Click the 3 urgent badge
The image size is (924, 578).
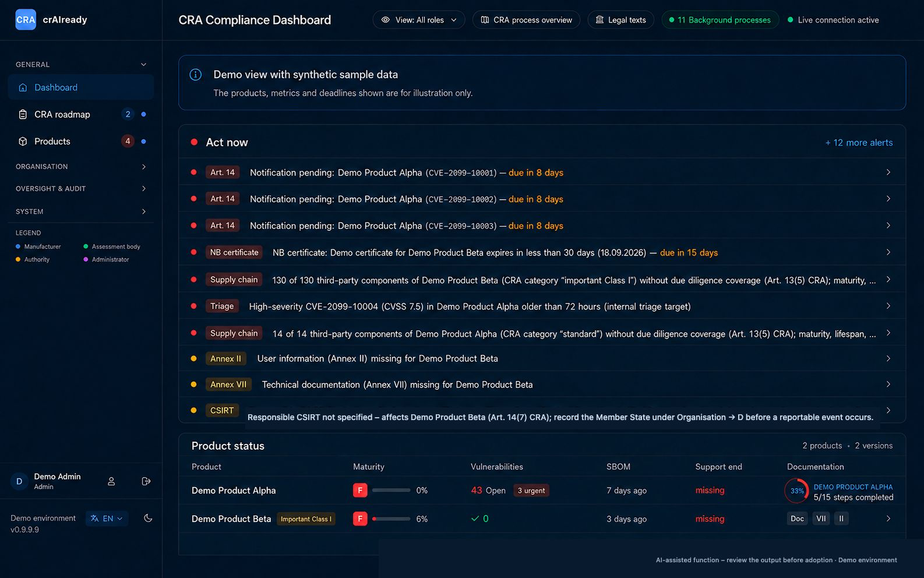click(531, 491)
